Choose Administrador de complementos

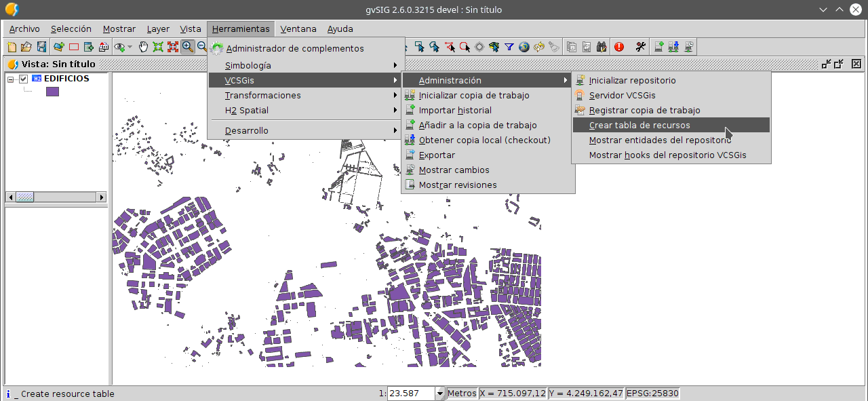click(306, 48)
